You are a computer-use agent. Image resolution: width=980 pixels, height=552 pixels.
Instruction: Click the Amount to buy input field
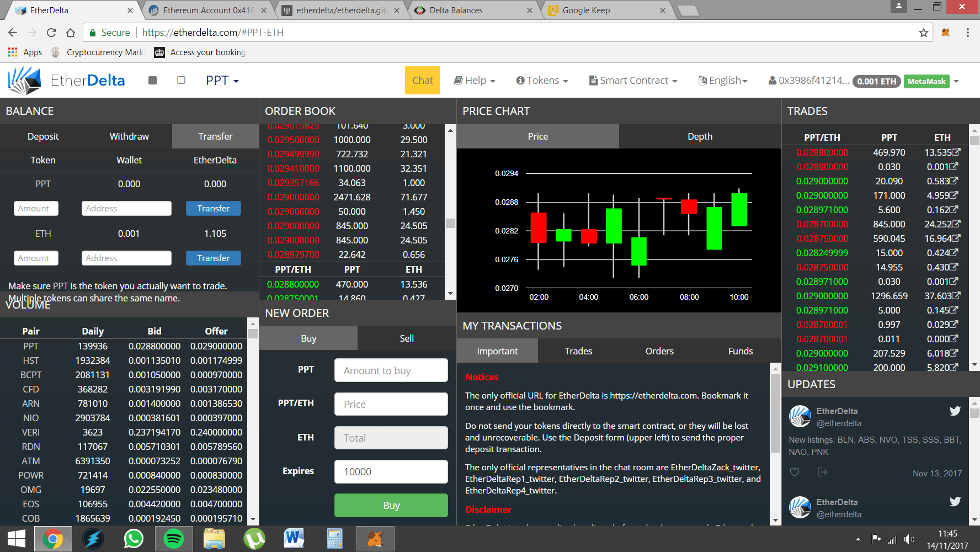tap(391, 370)
